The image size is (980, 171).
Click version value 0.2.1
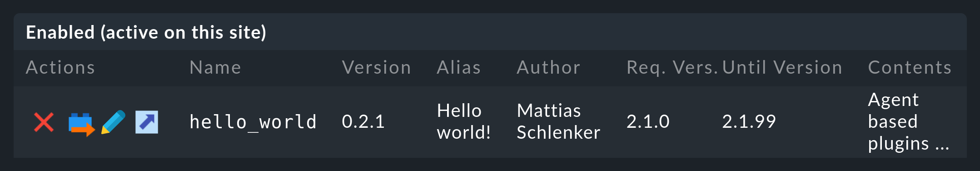point(363,121)
